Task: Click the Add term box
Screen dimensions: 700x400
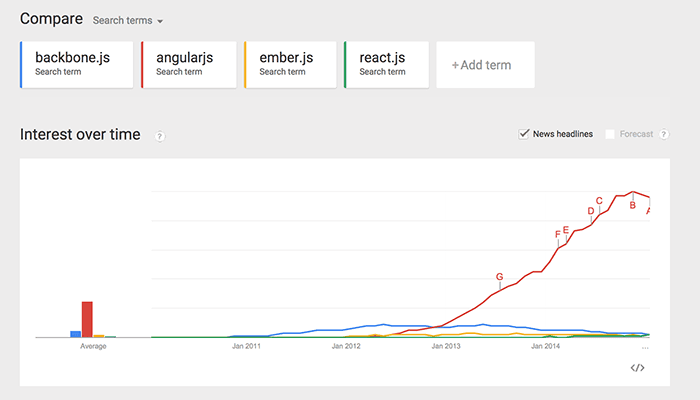Action: [x=485, y=65]
